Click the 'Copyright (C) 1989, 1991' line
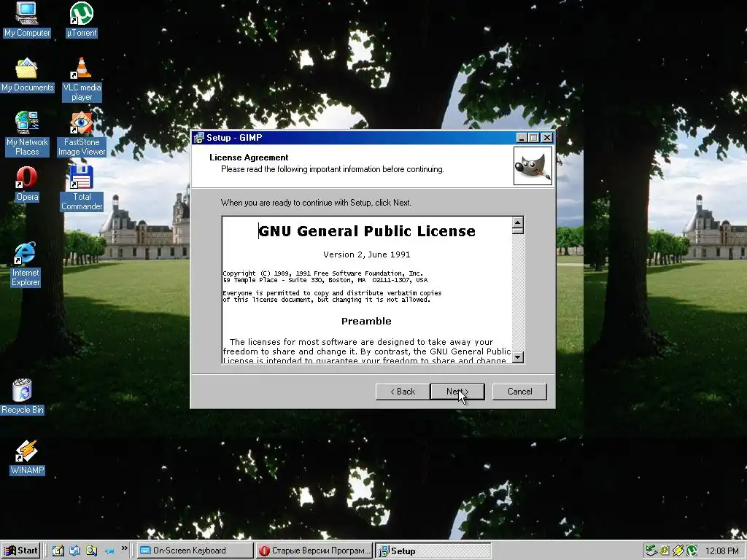Image resolution: width=747 pixels, height=560 pixels. pos(323,273)
